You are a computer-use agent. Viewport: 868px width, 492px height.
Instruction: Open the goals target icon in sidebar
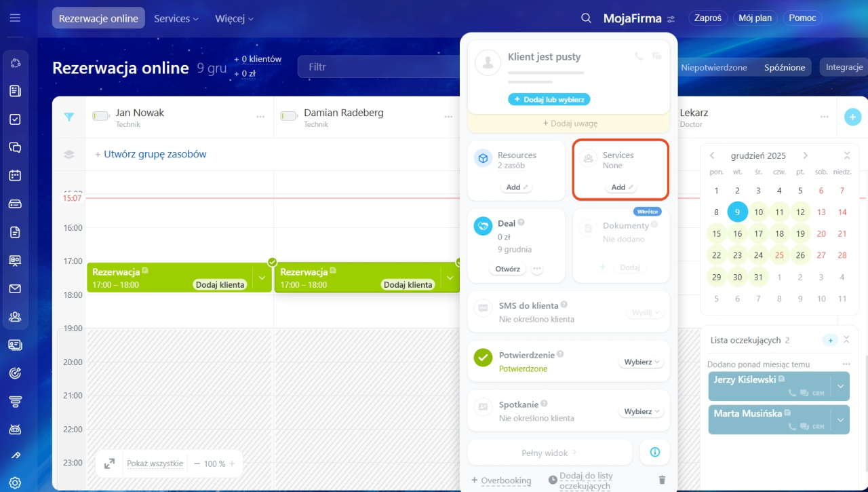[x=15, y=373]
